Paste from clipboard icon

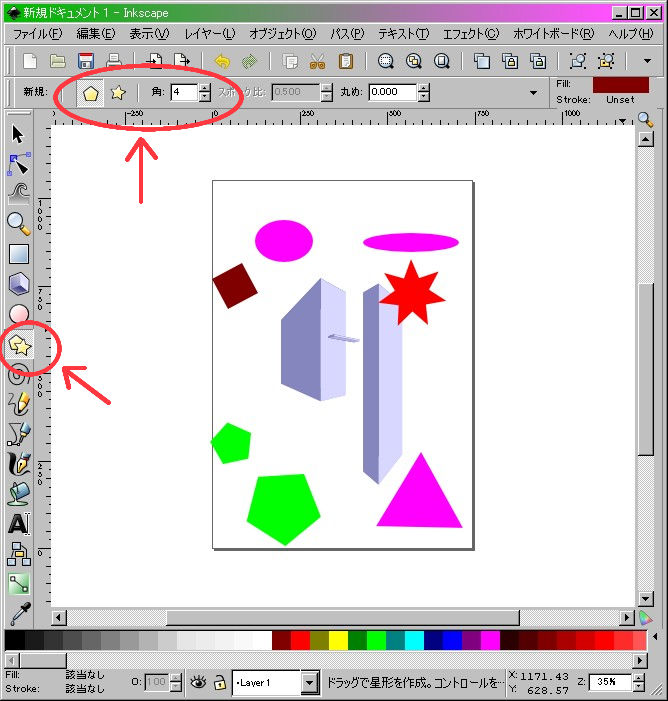click(346, 61)
